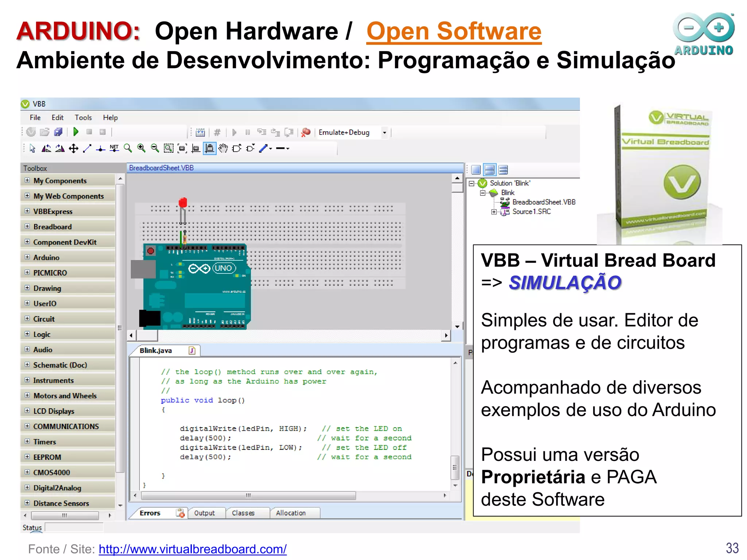Click the debug step into icon

[x=262, y=132]
